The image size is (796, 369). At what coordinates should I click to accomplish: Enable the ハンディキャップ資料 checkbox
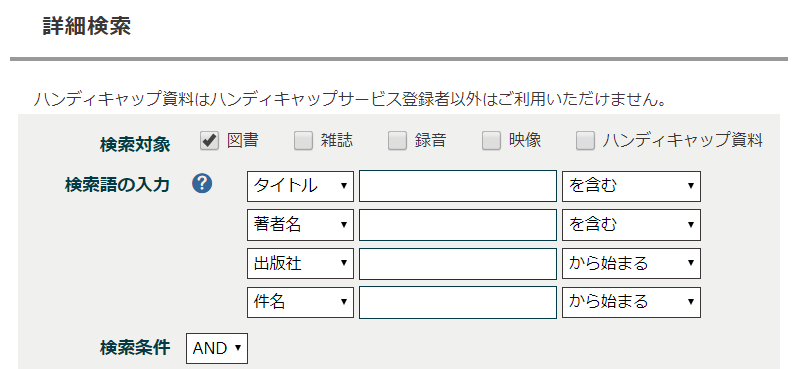coord(585,141)
